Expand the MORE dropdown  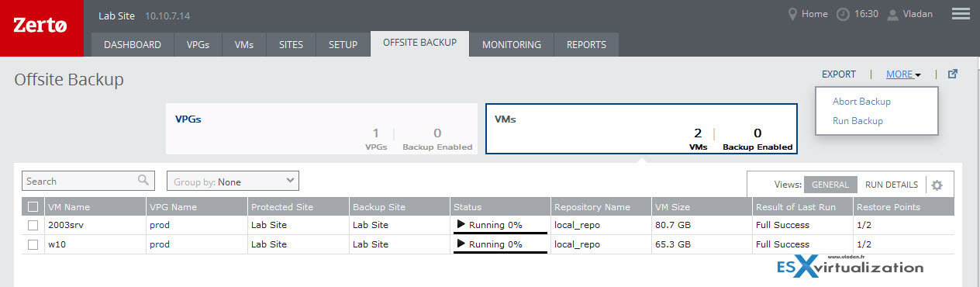(903, 74)
